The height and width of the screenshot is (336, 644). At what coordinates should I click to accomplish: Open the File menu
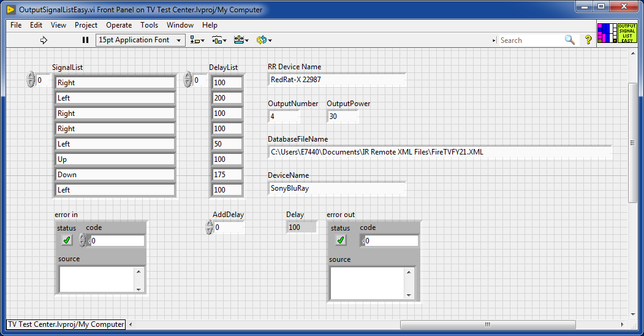click(x=16, y=25)
